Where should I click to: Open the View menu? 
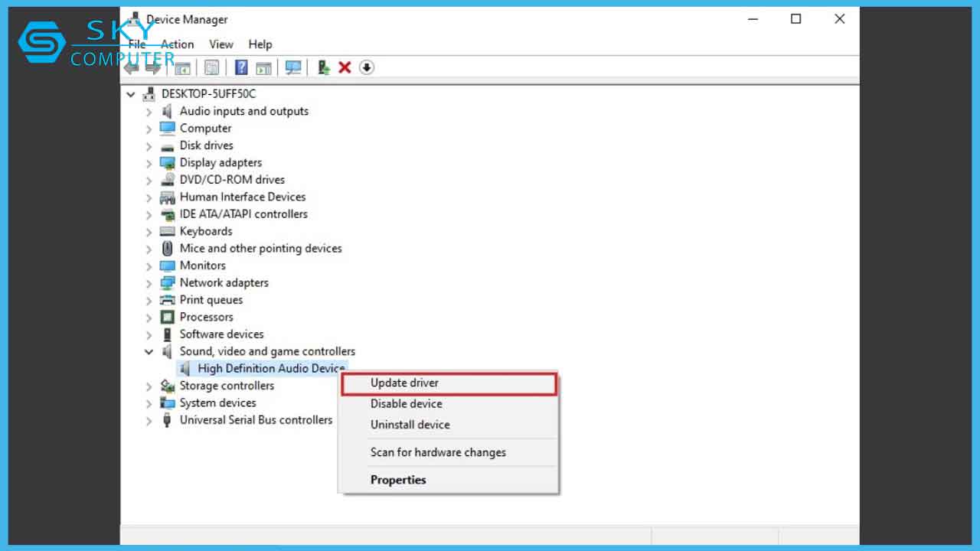(x=221, y=44)
